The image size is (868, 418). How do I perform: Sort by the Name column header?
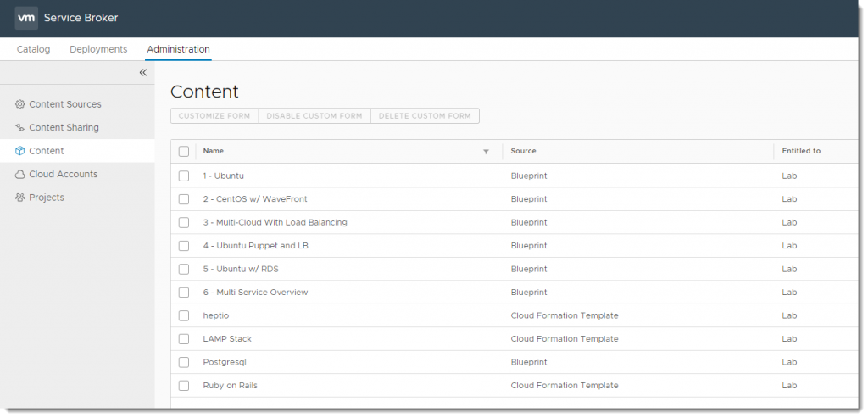[213, 151]
